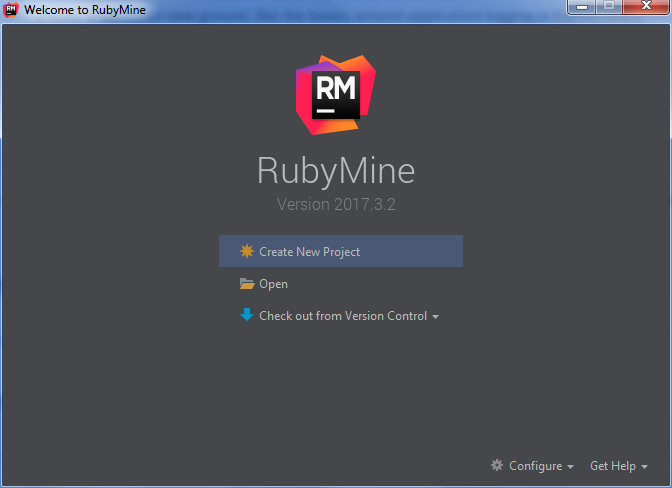Click the Version 2017.3.2 text
This screenshot has width=672, height=488.
[336, 204]
